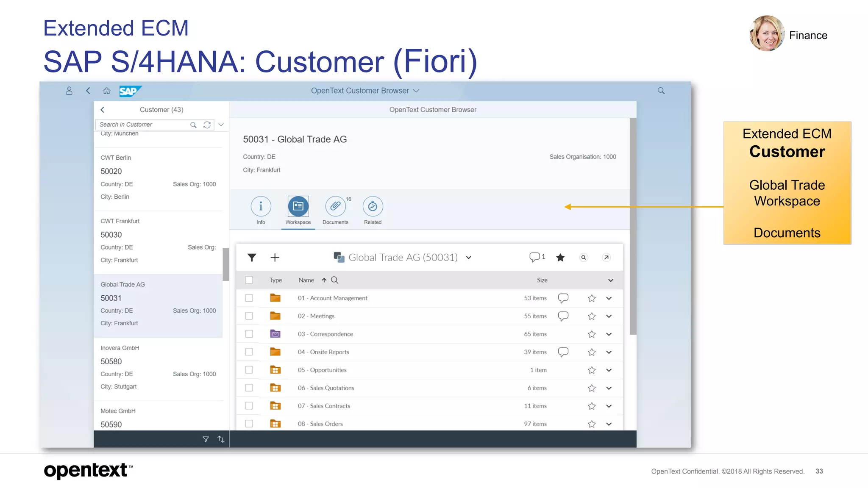The height and width of the screenshot is (488, 868).
Task: Open folder 04 - Onsite Reports
Action: pyautogui.click(x=323, y=352)
